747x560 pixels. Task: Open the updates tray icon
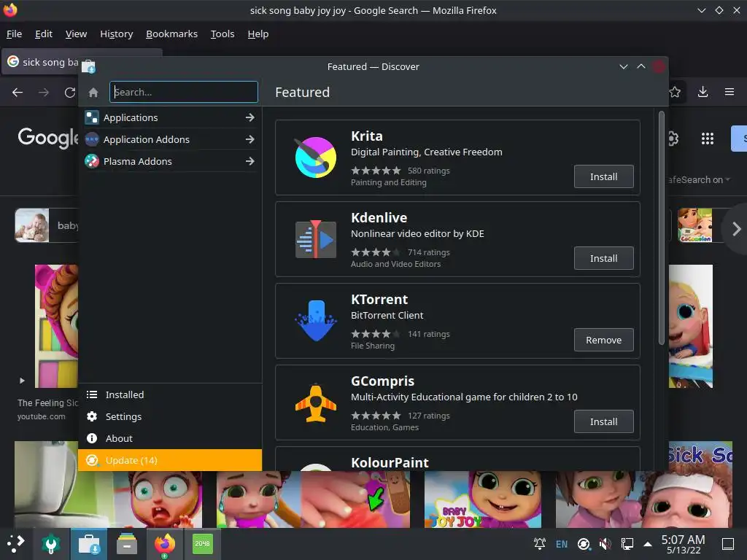(x=584, y=544)
